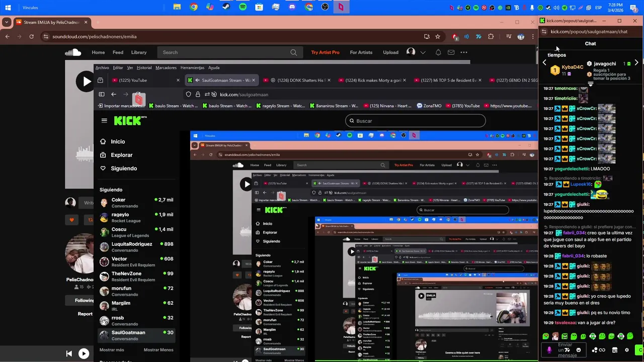The width and height of the screenshot is (644, 362).
Task: Open the Historial menu in Firefox
Action: coord(144,67)
